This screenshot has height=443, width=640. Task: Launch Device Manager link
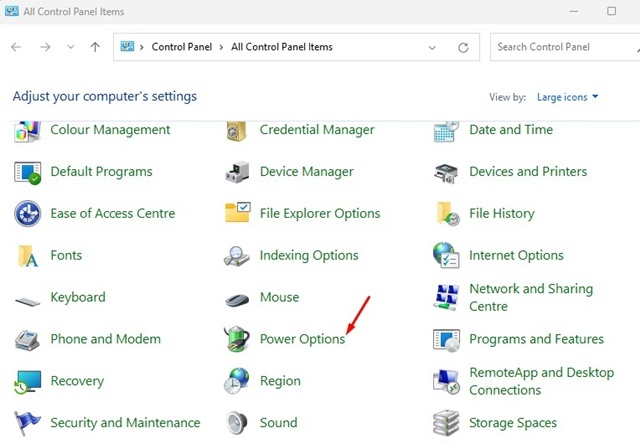(307, 172)
